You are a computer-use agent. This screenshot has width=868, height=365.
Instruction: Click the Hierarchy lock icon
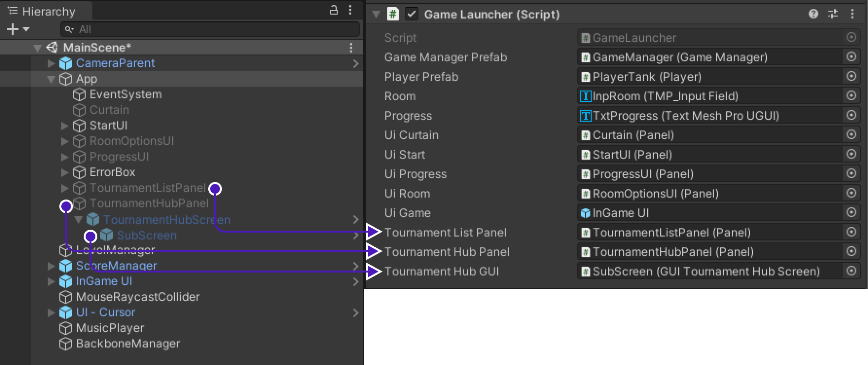coord(334,10)
